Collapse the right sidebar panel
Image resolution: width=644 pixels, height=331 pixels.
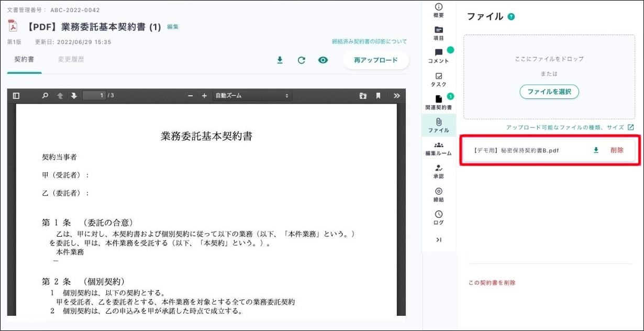439,240
